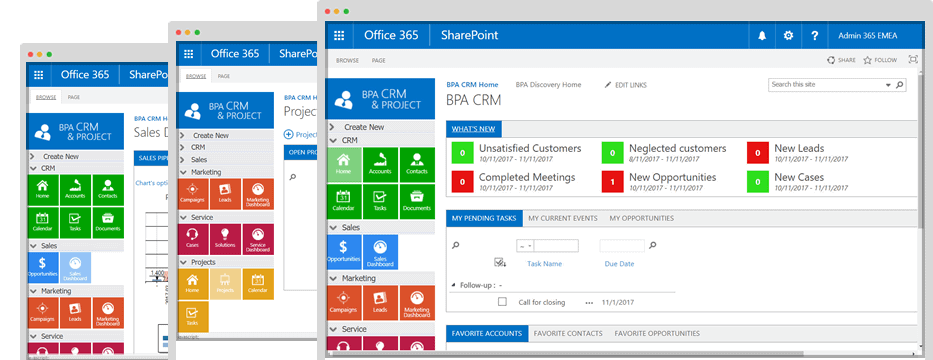Screen dimensions: 933x360
Task: Open the BPA Discovery Home link
Action: pyautogui.click(x=548, y=85)
